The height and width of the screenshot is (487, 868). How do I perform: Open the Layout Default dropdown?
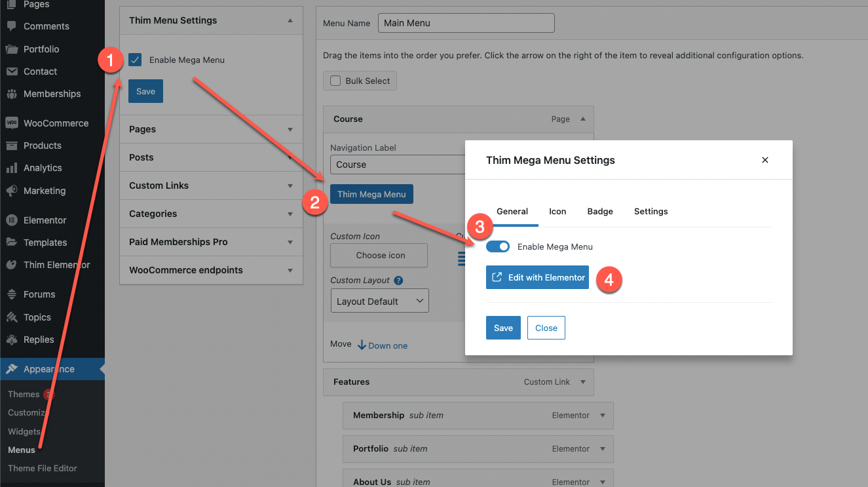click(x=379, y=301)
